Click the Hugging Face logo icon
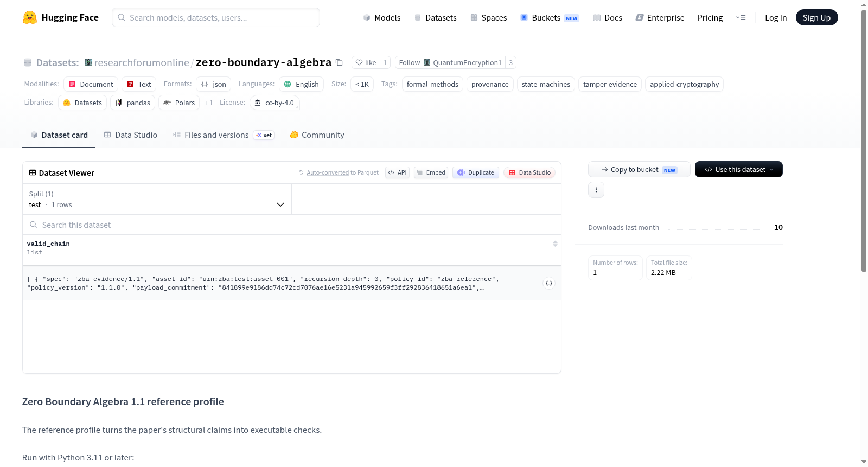The height and width of the screenshot is (467, 868). 30,17
